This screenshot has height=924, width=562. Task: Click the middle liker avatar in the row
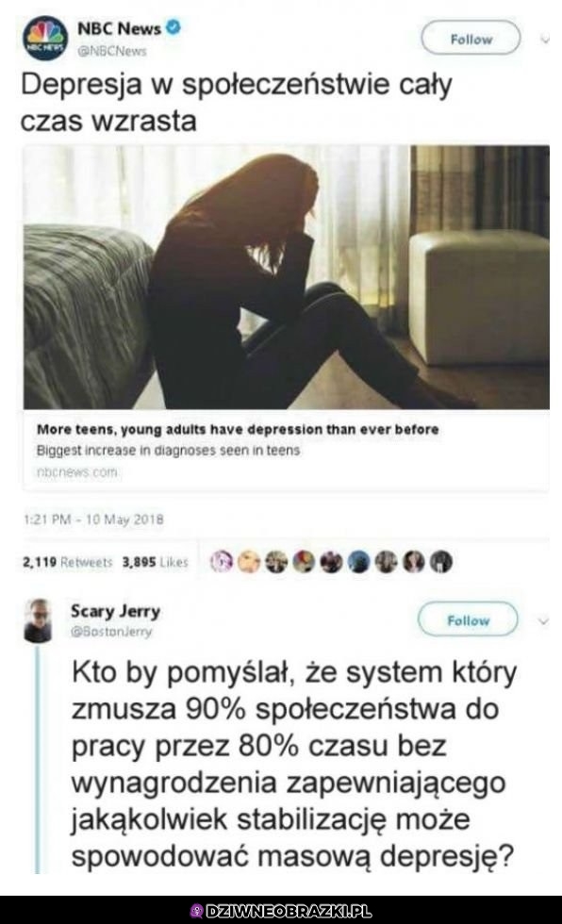coord(332,562)
